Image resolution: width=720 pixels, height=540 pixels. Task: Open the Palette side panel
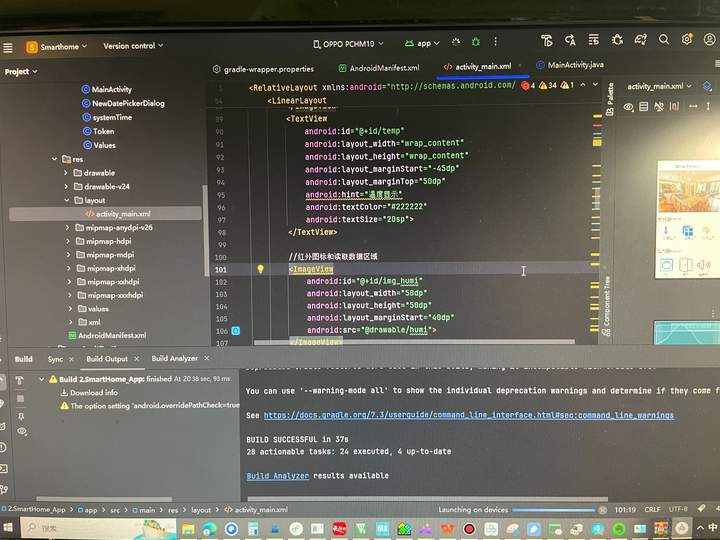click(610, 100)
